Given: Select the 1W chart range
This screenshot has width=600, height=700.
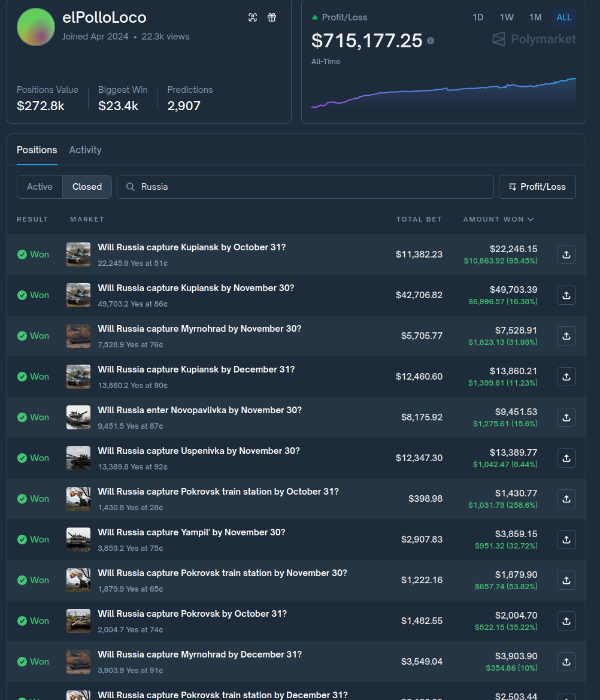Looking at the screenshot, I should pos(507,17).
